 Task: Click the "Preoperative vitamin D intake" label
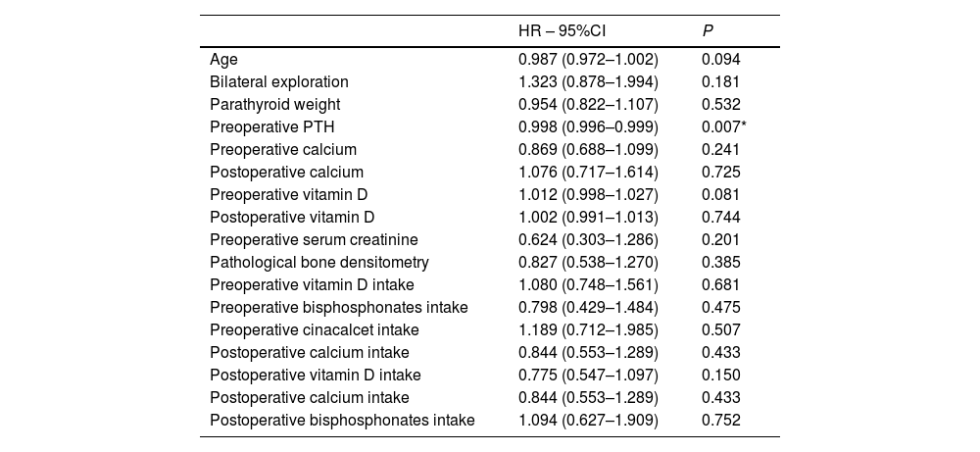313,284
